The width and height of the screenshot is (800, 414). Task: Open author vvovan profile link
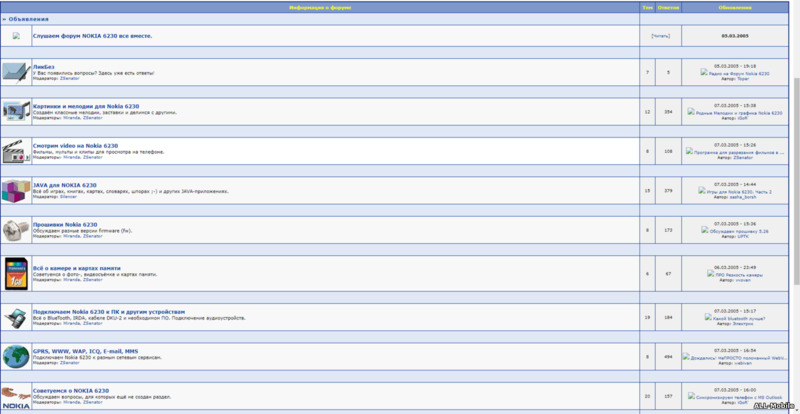click(x=743, y=280)
